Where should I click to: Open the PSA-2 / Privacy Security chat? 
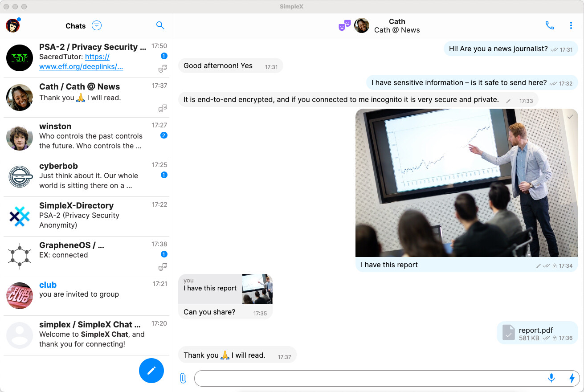pos(86,58)
